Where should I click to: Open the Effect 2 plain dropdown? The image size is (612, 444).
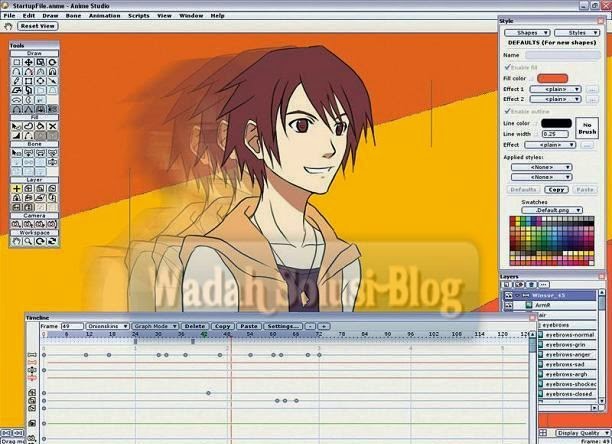tap(555, 99)
